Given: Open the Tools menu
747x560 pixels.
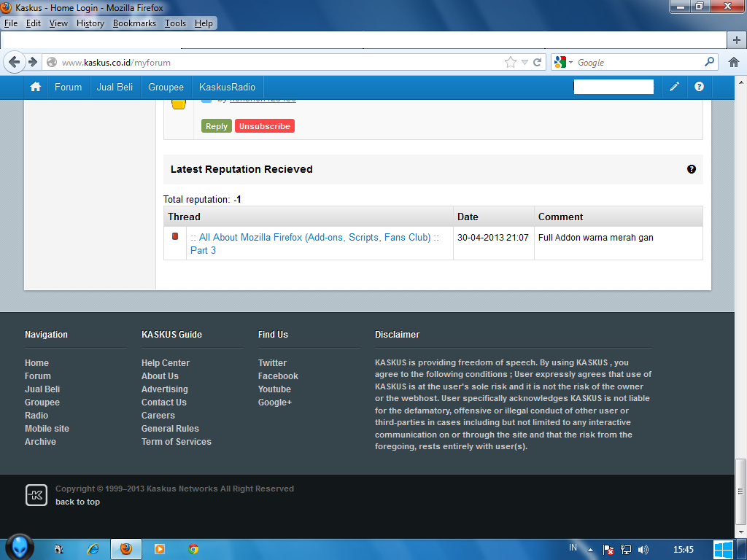Looking at the screenshot, I should [x=175, y=23].
